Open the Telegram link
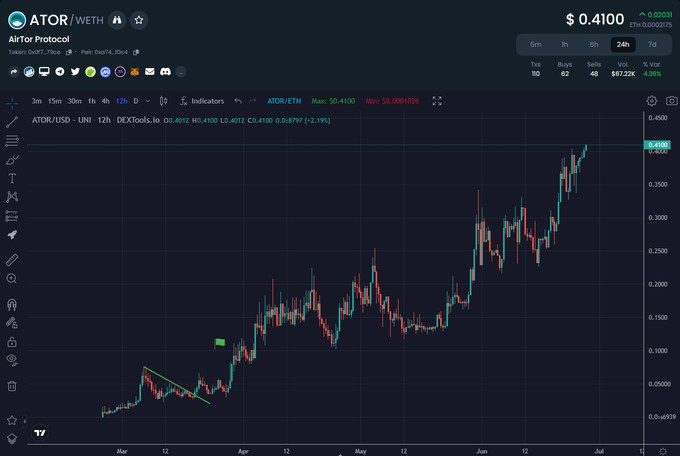Viewport: 680px width, 456px height. [60, 72]
